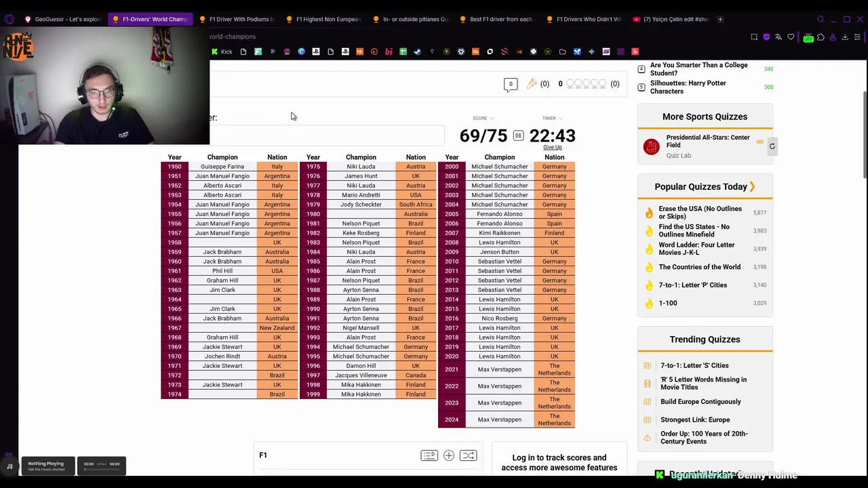Click the Give Up link
Viewport: 868px width, 488px height.
pos(552,147)
